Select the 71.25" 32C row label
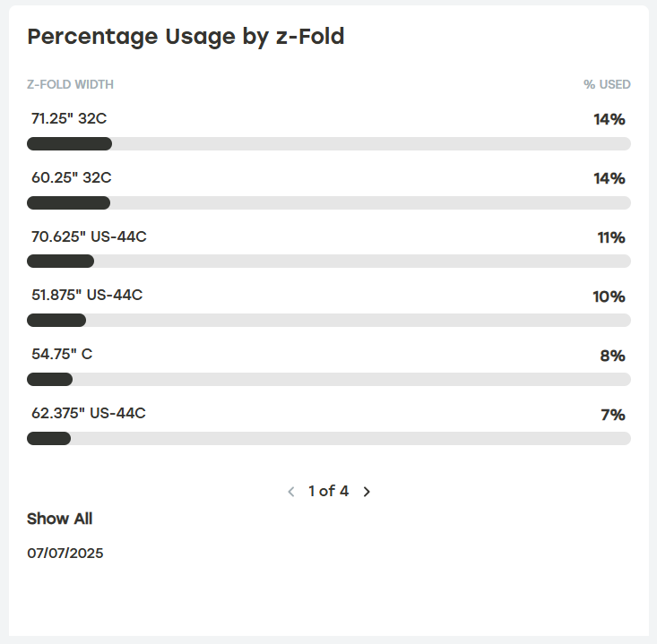 click(x=69, y=118)
